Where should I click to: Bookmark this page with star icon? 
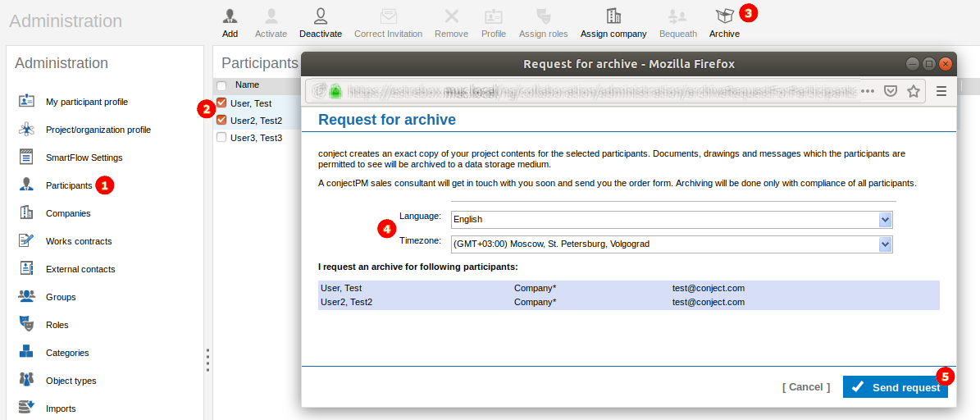click(x=914, y=91)
